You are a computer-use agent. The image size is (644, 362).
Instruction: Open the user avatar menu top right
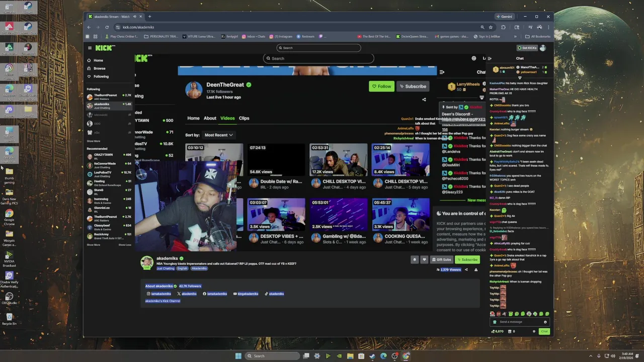click(543, 48)
